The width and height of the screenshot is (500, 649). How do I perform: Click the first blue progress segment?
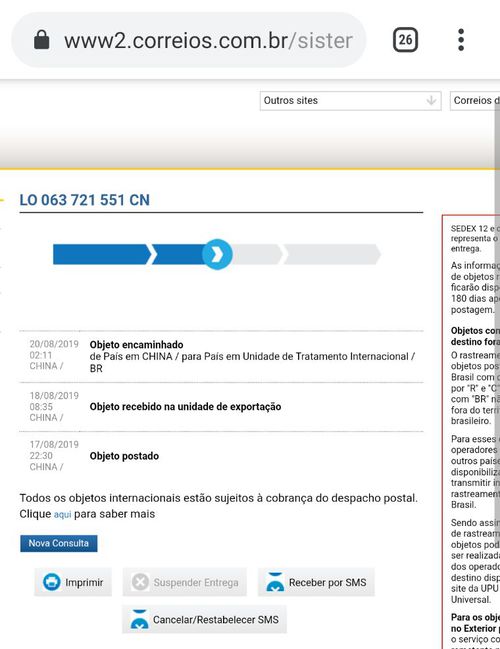coord(102,254)
